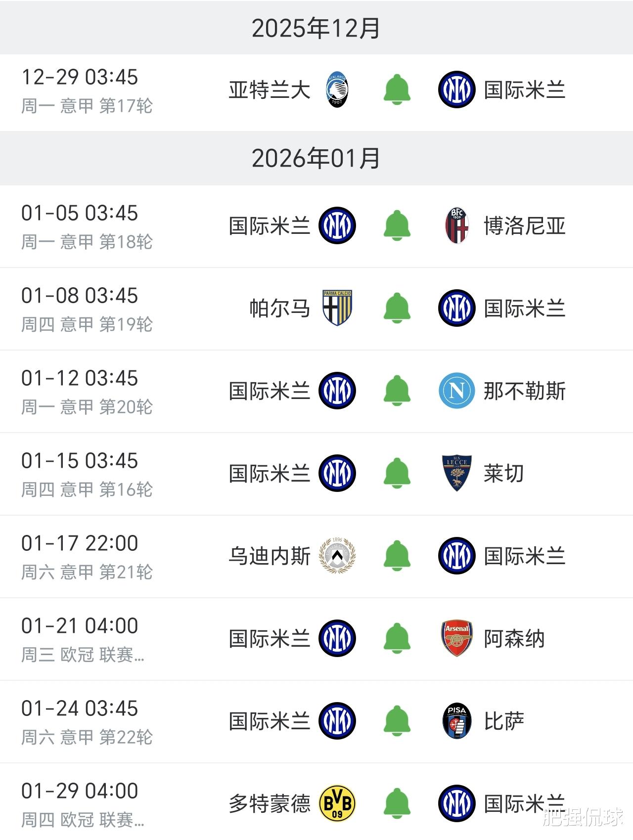Click the Atalanta club crest
Screen dimensions: 633x840
click(337, 90)
